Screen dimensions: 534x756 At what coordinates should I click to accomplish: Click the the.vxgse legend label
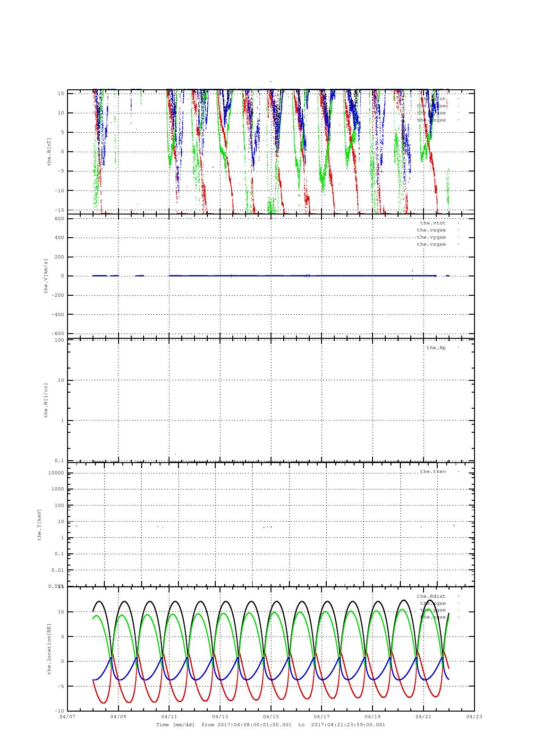tap(431, 230)
